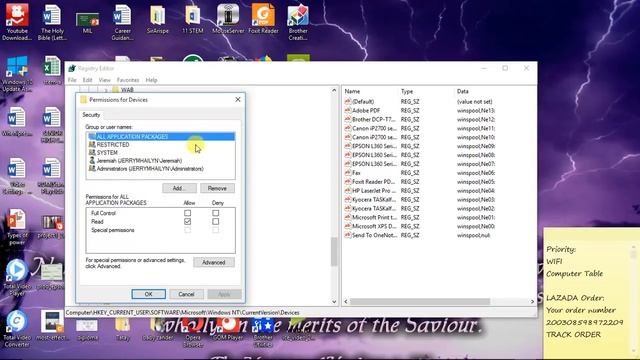This screenshot has width=640, height=360.
Task: Launch the Foxit Reader desktop shortcut
Action: pos(263,19)
